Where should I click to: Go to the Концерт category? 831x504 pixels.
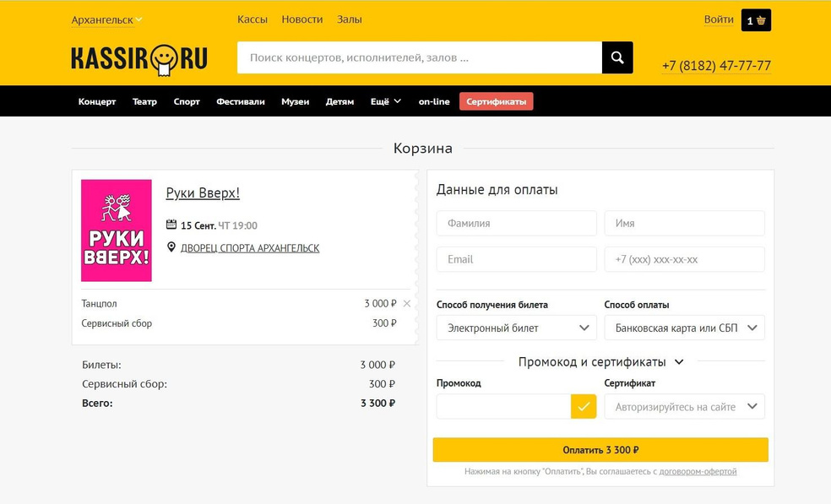coord(97,101)
